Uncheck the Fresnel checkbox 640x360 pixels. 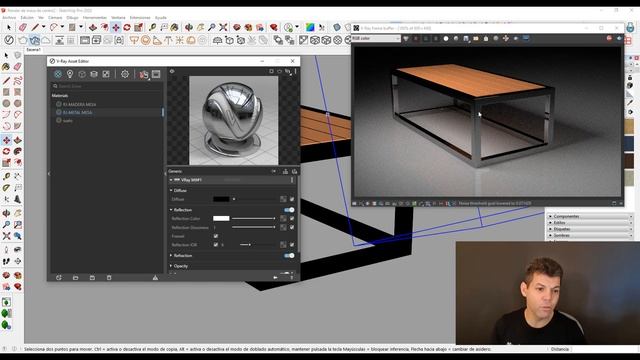(x=216, y=236)
